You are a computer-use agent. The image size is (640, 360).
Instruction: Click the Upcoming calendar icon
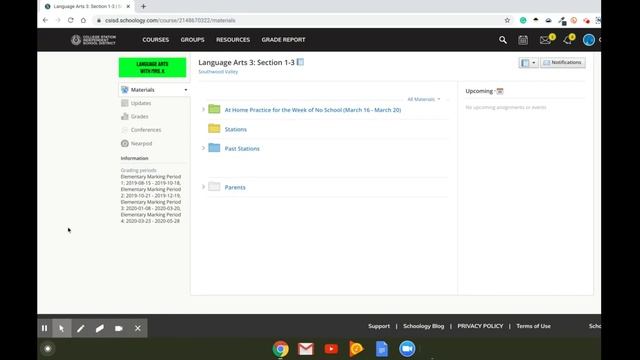(500, 91)
